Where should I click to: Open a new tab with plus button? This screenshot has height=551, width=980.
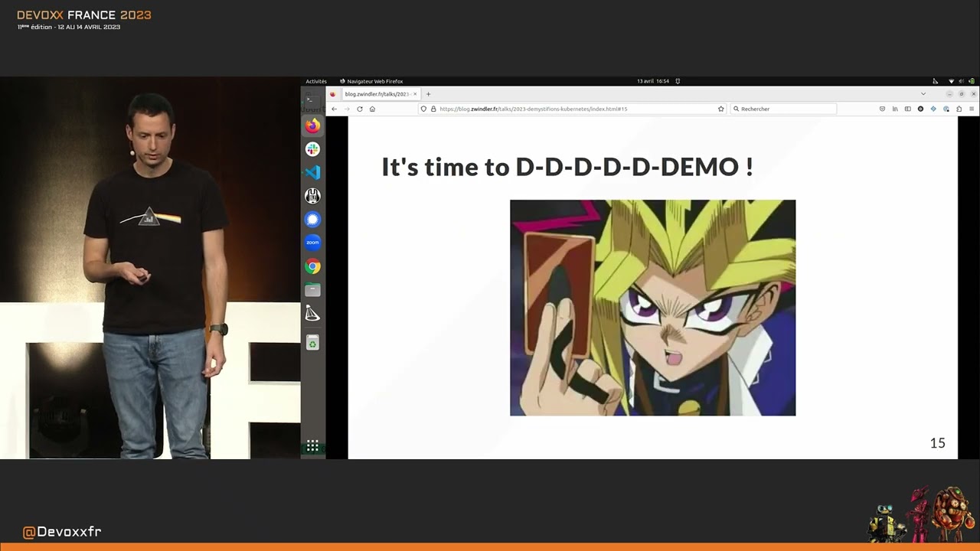click(x=428, y=94)
